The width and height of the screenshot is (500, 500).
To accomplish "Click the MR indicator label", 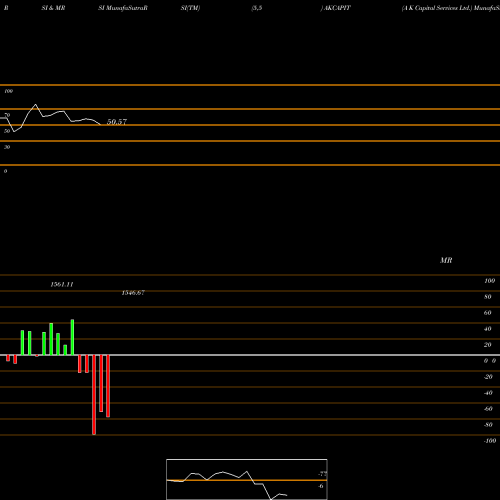I will click(x=446, y=260).
